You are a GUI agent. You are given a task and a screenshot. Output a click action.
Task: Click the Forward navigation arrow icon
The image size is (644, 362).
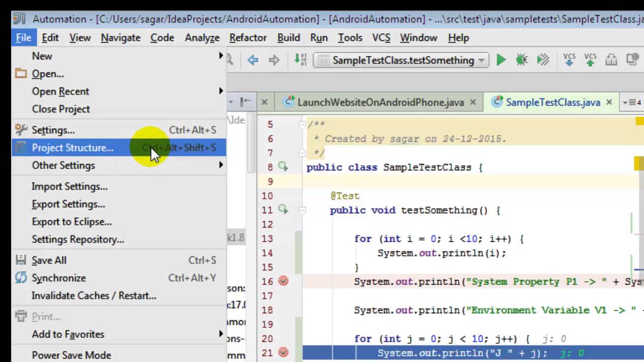click(x=274, y=60)
